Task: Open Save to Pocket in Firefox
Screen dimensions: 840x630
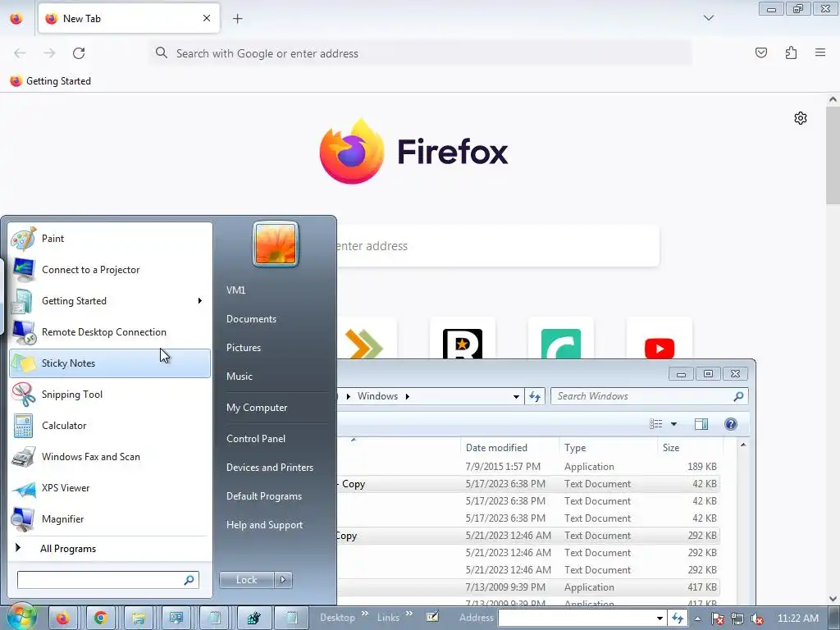Action: (x=761, y=52)
